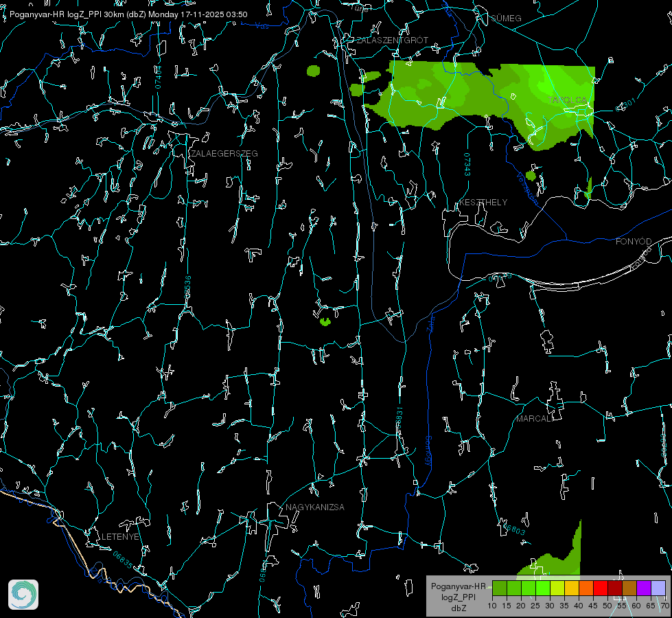The width and height of the screenshot is (672, 618).
Task: Select the 15–20 dBZ green legend swatch
Action: 514,588
